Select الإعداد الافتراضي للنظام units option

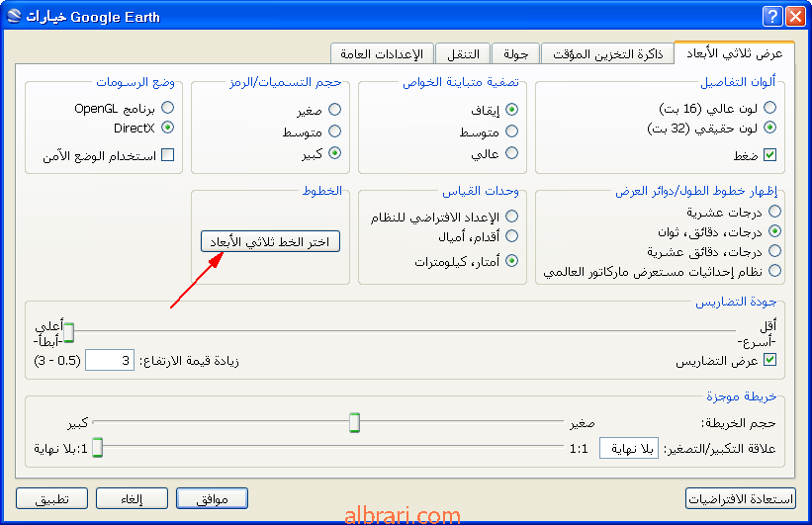coord(511,216)
